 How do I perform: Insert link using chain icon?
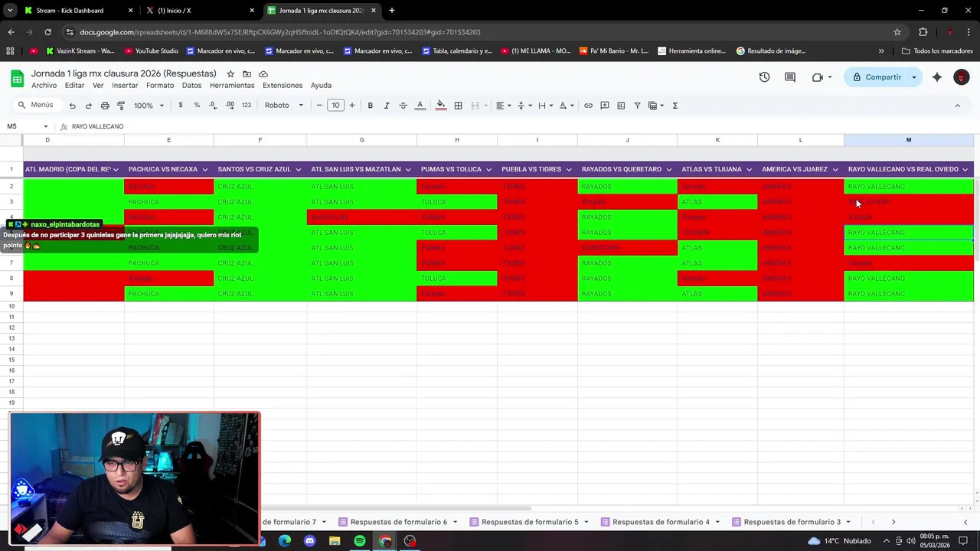pyautogui.click(x=588, y=106)
